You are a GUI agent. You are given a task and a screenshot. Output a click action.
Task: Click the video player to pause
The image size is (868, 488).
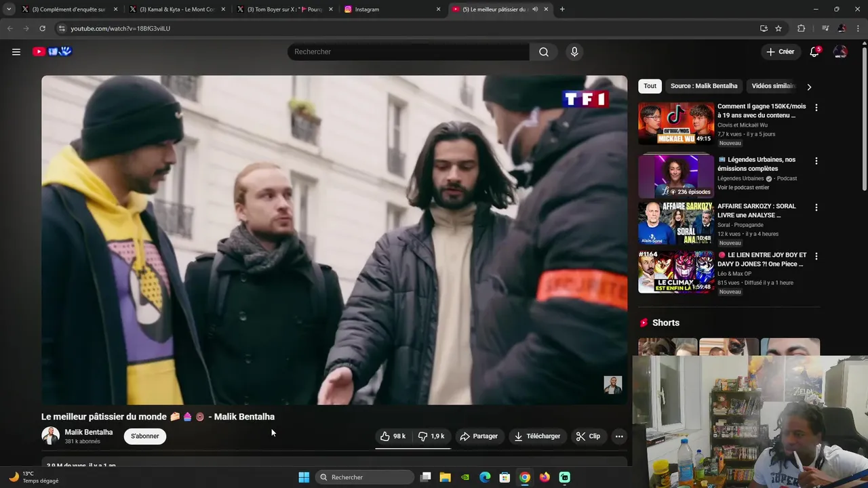334,240
